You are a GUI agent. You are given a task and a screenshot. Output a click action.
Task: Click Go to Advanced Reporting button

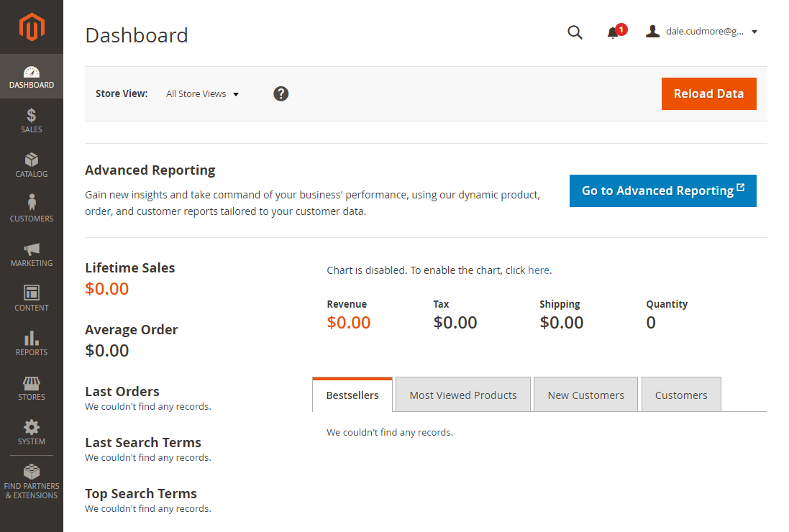662,191
